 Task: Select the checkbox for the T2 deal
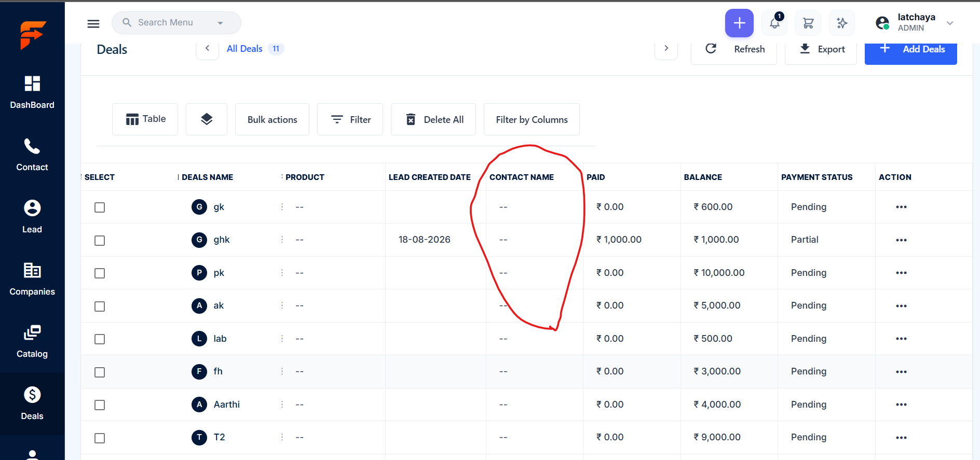click(x=100, y=438)
